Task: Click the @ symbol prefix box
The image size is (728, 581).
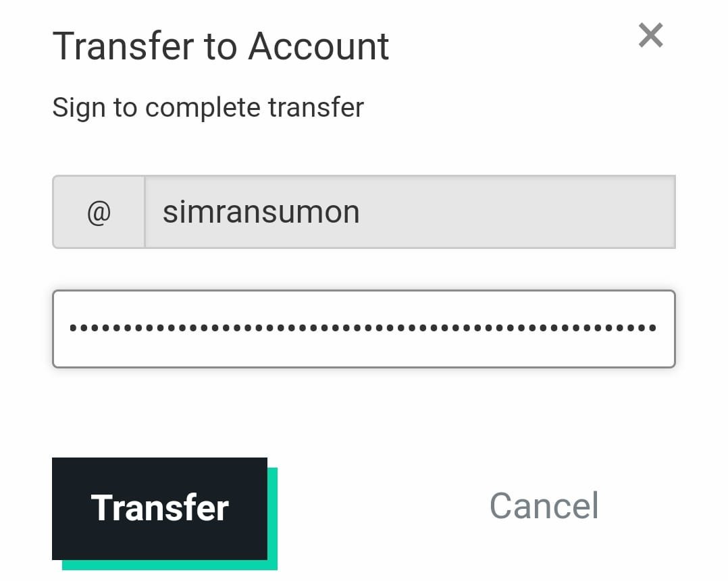Action: (99, 212)
